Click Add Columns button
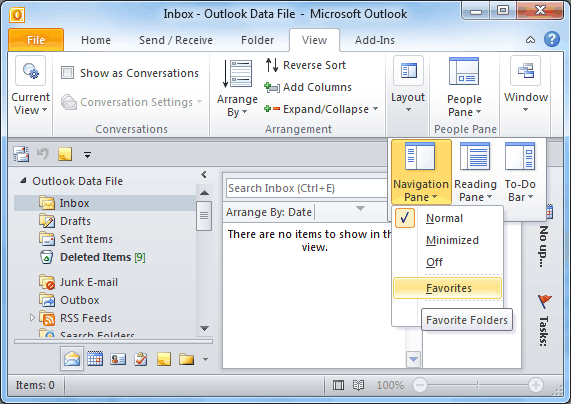The image size is (571, 404). pyautogui.click(x=308, y=87)
